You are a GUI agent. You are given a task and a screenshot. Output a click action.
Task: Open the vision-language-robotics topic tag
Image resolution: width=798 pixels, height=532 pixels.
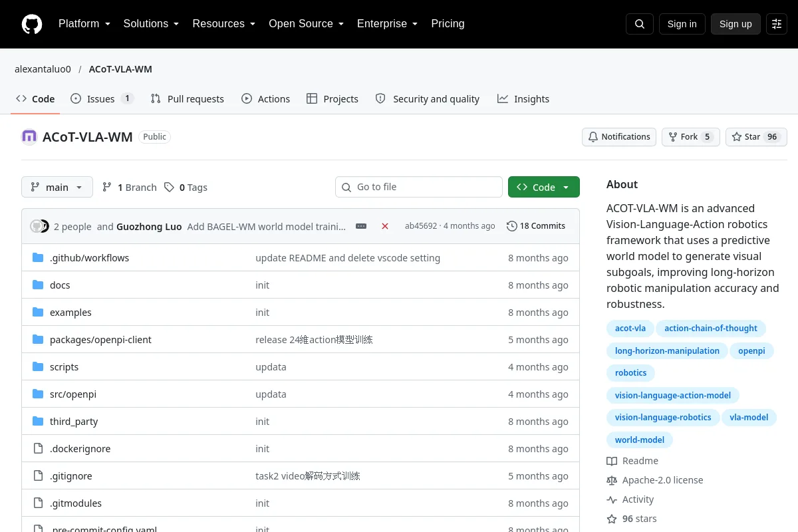pos(663,418)
